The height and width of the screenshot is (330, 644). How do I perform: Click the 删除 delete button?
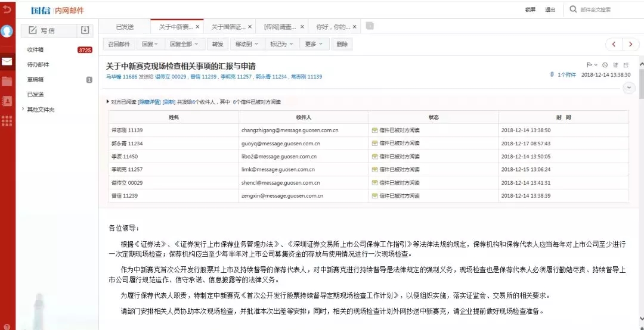coord(342,44)
